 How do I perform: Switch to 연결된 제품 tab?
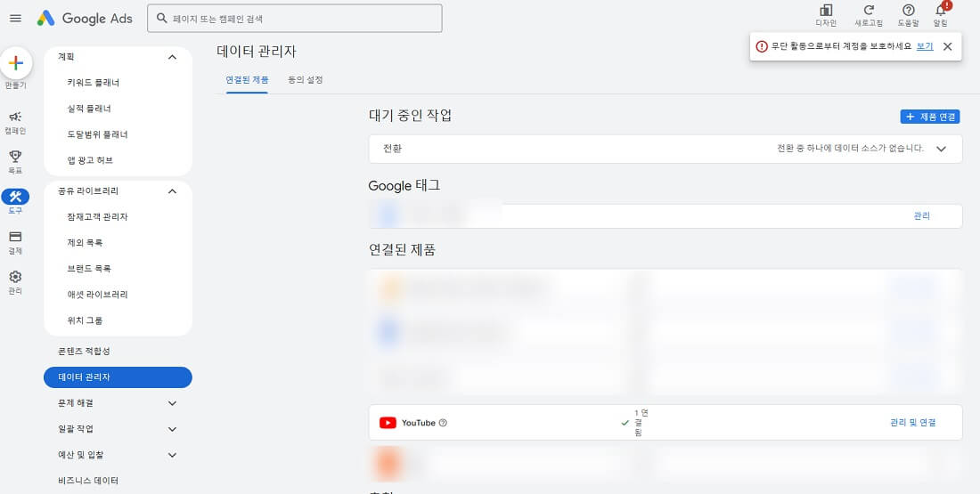248,80
